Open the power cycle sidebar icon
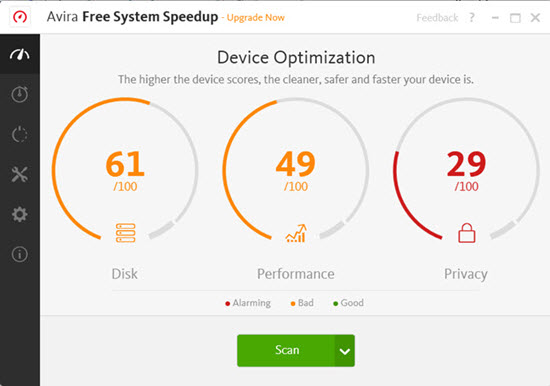The width and height of the screenshot is (550, 386). (x=20, y=134)
